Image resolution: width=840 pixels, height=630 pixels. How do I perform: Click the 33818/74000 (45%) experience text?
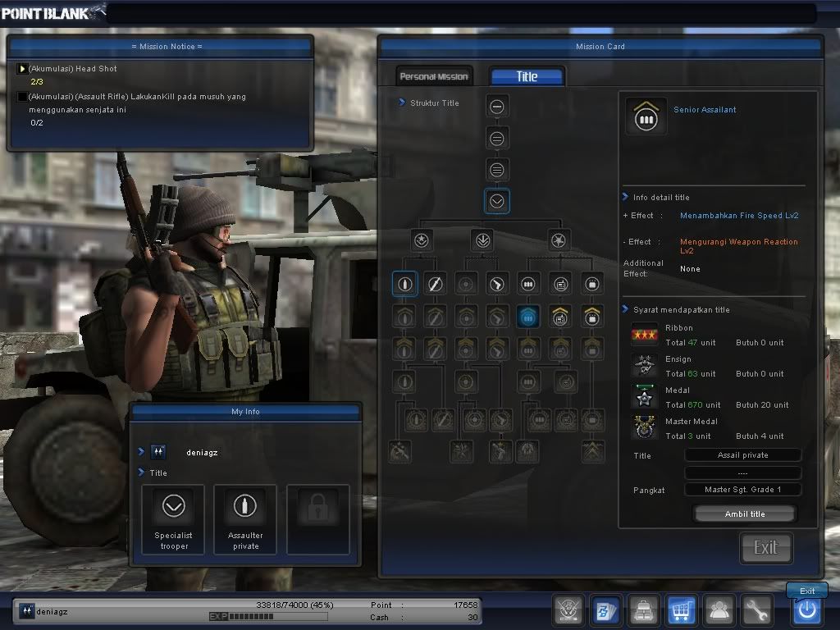pyautogui.click(x=294, y=605)
